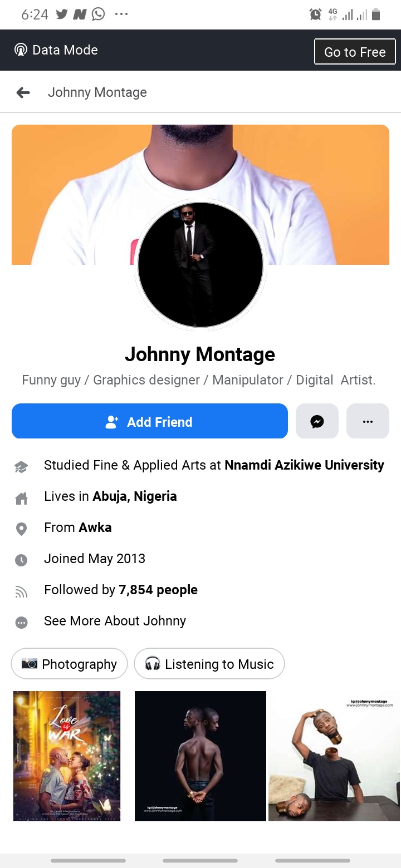Tap Go to Free button
The image size is (401, 868).
point(355,52)
